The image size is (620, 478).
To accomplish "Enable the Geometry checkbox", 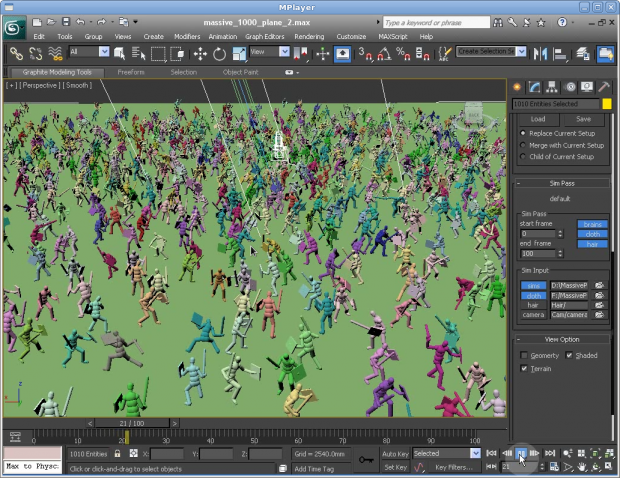I will [524, 355].
